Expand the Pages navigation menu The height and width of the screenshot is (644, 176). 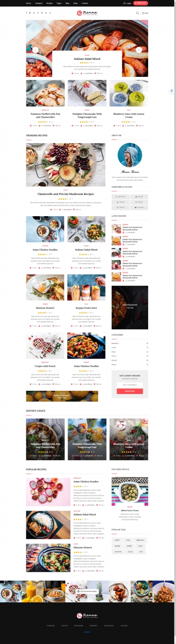pos(59,3)
